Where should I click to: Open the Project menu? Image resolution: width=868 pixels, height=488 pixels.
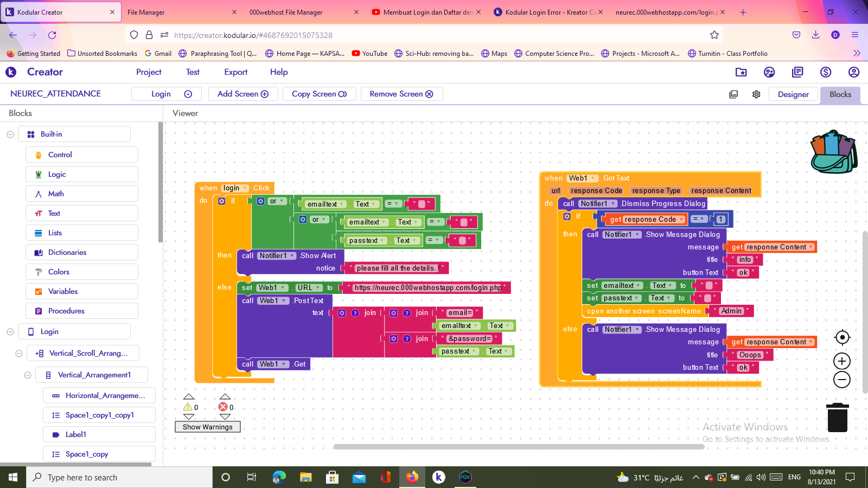pos(149,72)
